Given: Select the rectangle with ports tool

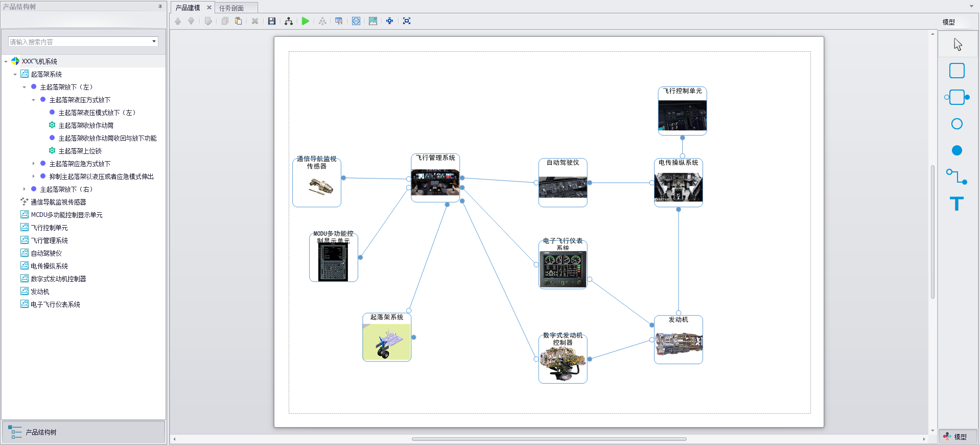Looking at the screenshot, I should click(956, 97).
